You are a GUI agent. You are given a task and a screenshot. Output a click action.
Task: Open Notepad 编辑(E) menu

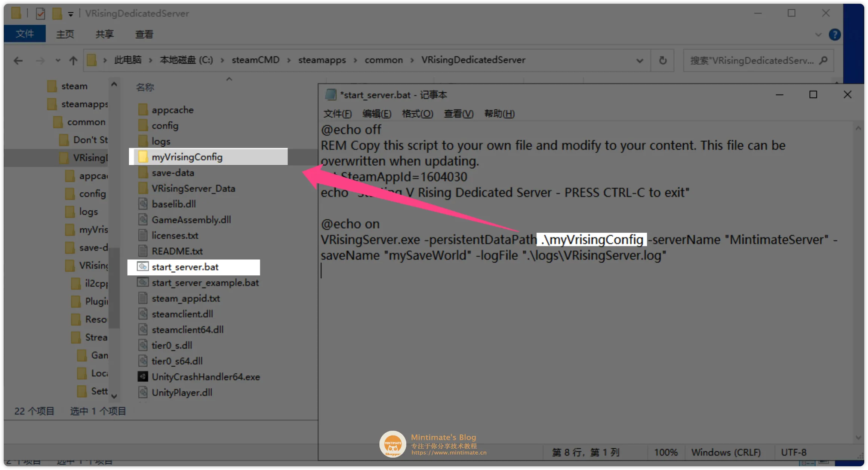click(376, 114)
